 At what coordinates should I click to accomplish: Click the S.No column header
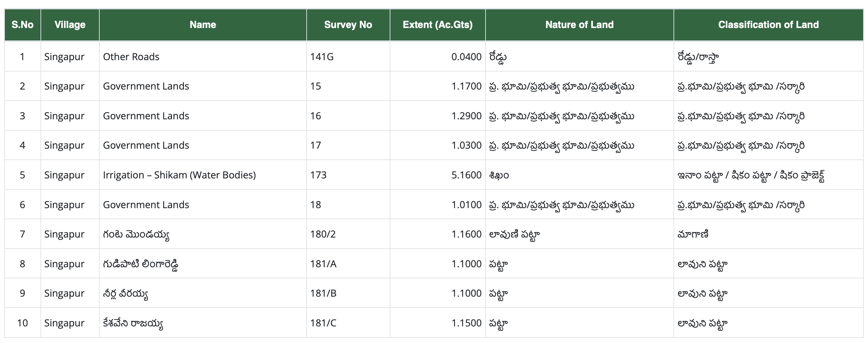click(x=22, y=25)
